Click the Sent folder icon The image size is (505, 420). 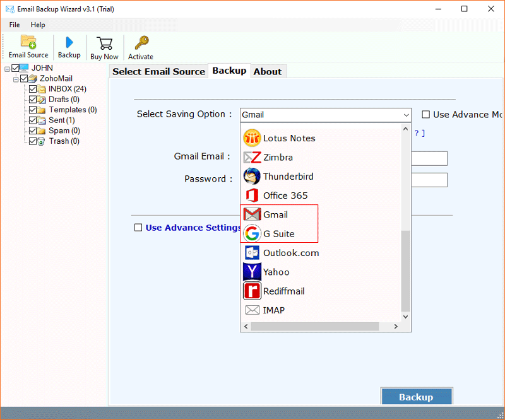coord(42,120)
